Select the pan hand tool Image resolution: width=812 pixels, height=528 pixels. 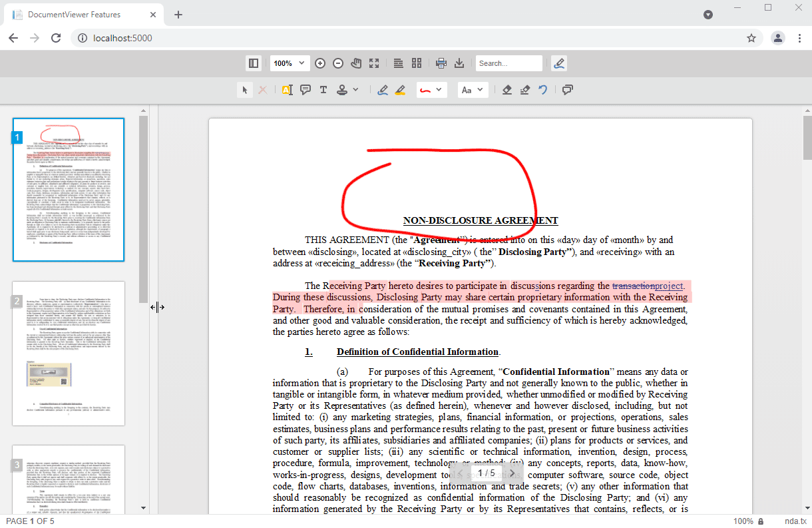tap(356, 63)
